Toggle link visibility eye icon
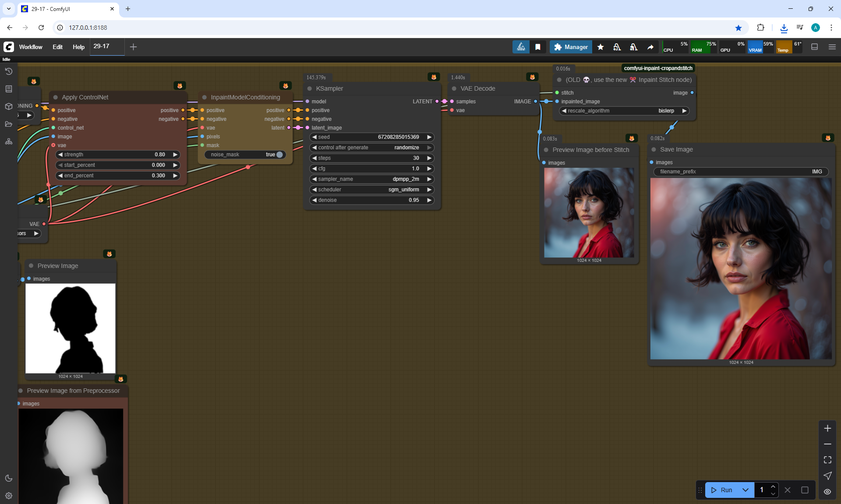Screen dimensions: 841x504 tap(827, 492)
